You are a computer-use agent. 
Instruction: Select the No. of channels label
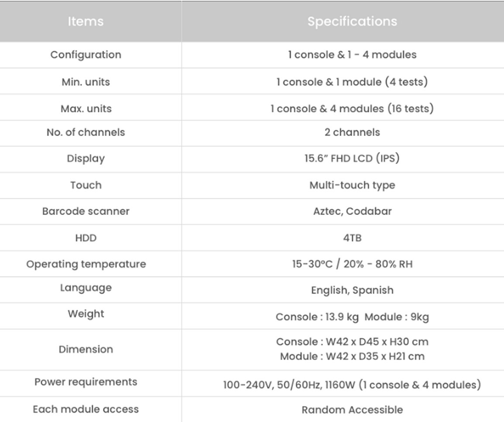(x=86, y=132)
